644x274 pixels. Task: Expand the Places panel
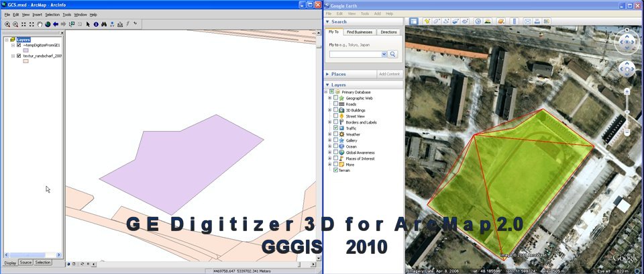(327, 74)
